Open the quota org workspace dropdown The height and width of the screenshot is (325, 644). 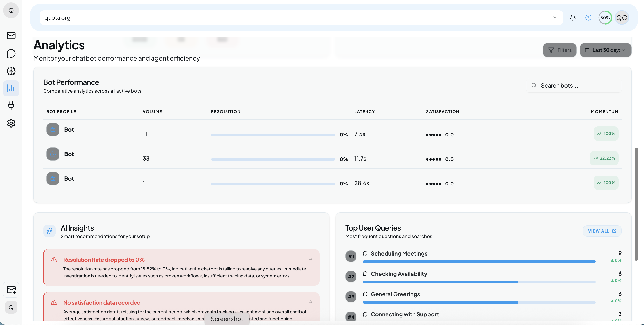(555, 17)
